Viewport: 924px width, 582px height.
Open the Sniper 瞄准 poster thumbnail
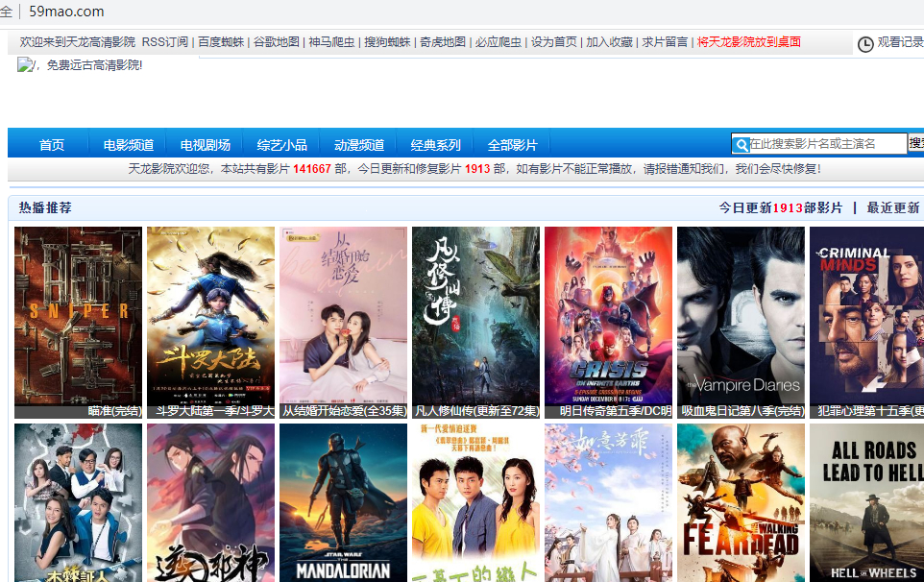pos(78,316)
